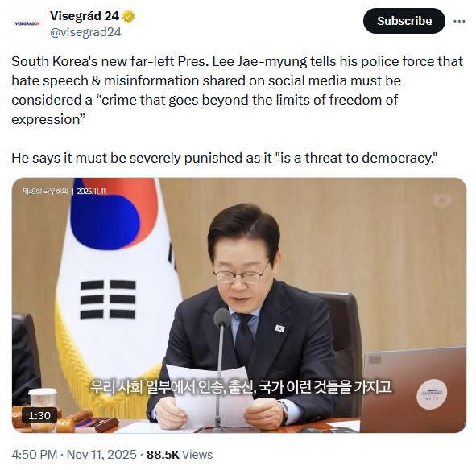Click the 1:30 video duration badge
476x470 pixels.
[39, 415]
